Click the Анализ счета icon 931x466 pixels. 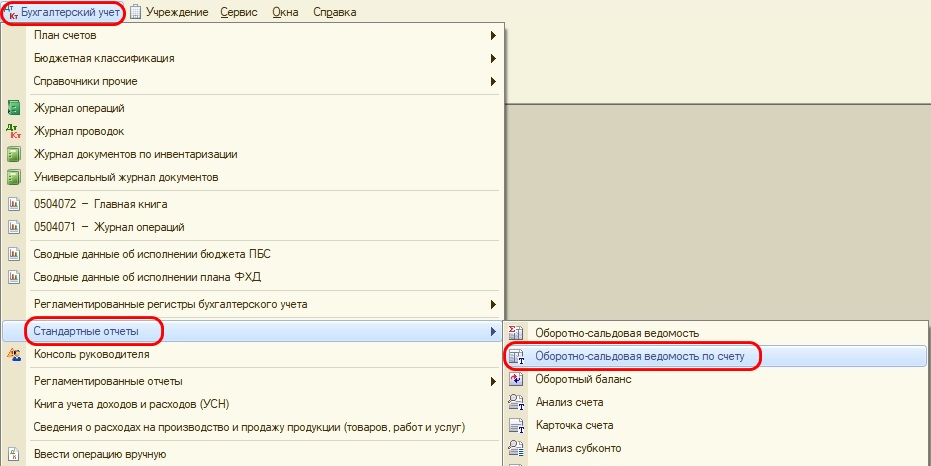517,402
